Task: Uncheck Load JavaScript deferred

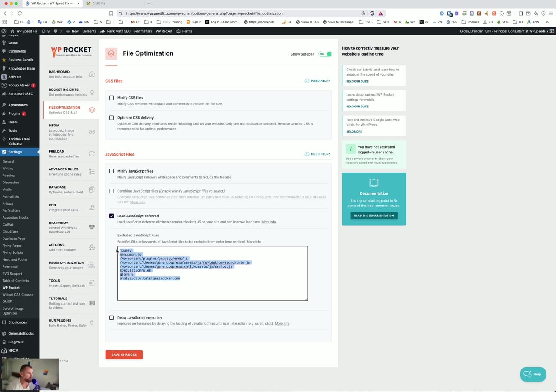Action: click(x=112, y=216)
